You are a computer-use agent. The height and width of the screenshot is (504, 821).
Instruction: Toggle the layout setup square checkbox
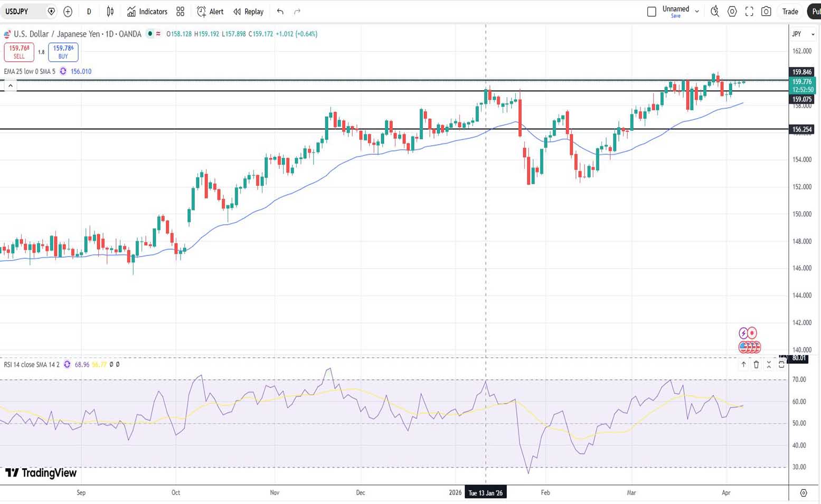coord(652,12)
